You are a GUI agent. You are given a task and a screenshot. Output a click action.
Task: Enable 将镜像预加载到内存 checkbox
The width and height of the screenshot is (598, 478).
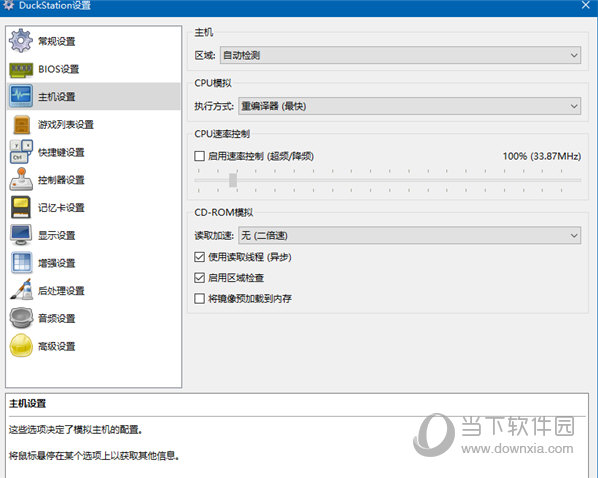(199, 298)
